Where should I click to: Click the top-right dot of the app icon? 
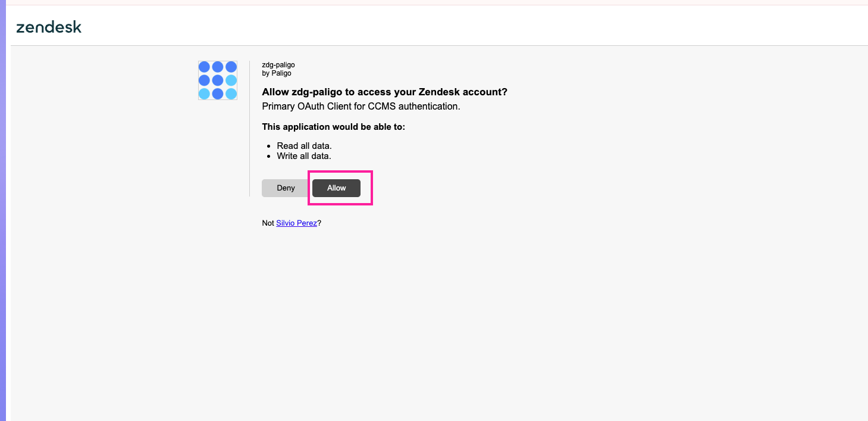[x=231, y=67]
